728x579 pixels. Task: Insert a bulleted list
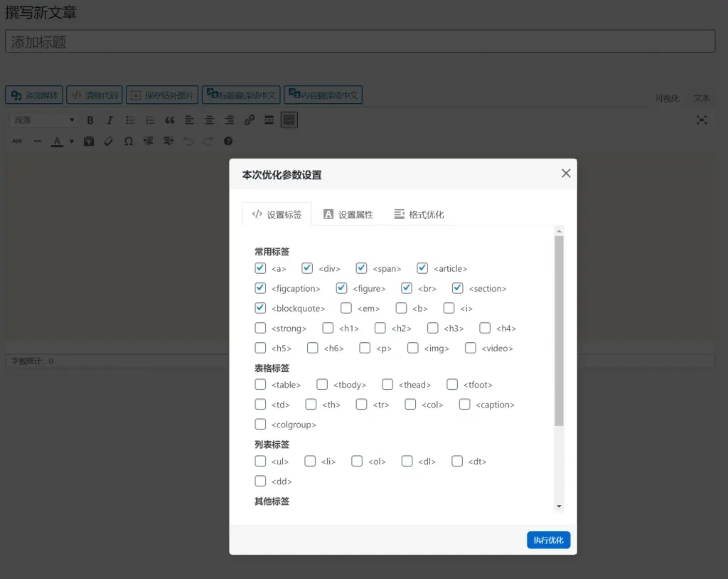(x=129, y=119)
